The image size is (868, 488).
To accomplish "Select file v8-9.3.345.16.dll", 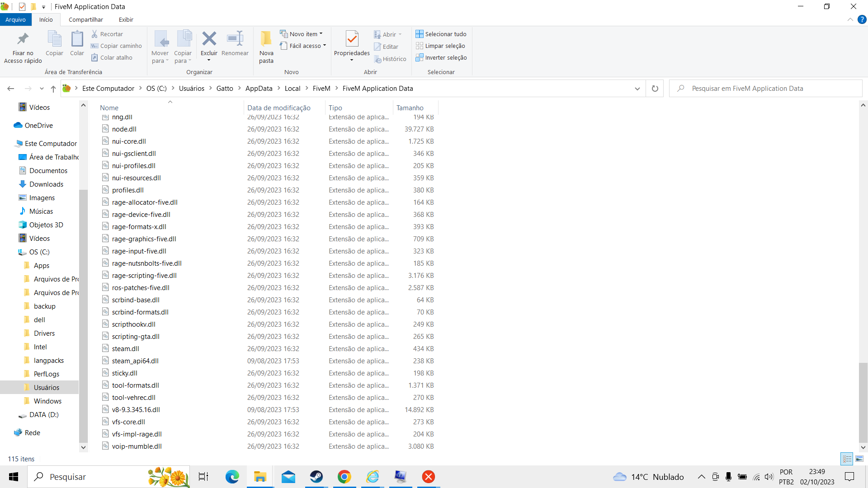I will 136,409.
